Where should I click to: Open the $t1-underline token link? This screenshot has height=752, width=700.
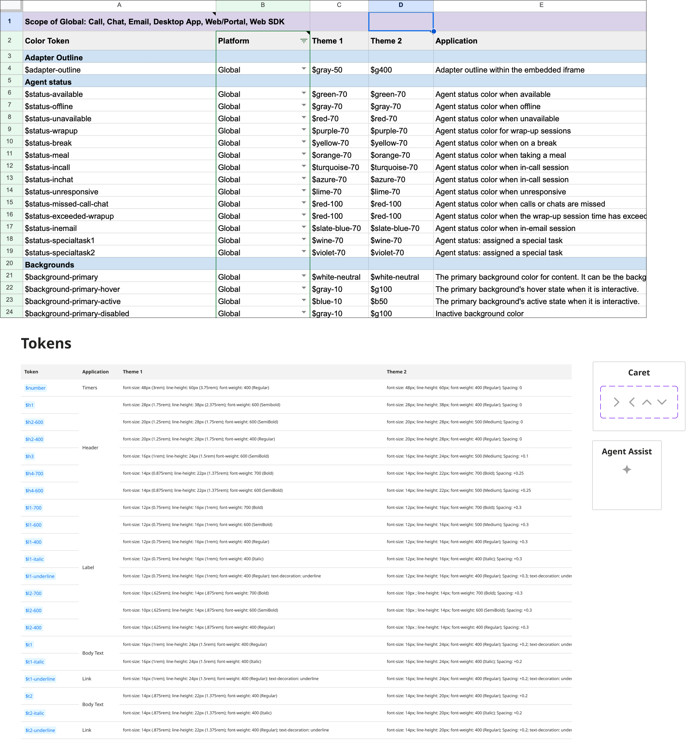click(40, 679)
